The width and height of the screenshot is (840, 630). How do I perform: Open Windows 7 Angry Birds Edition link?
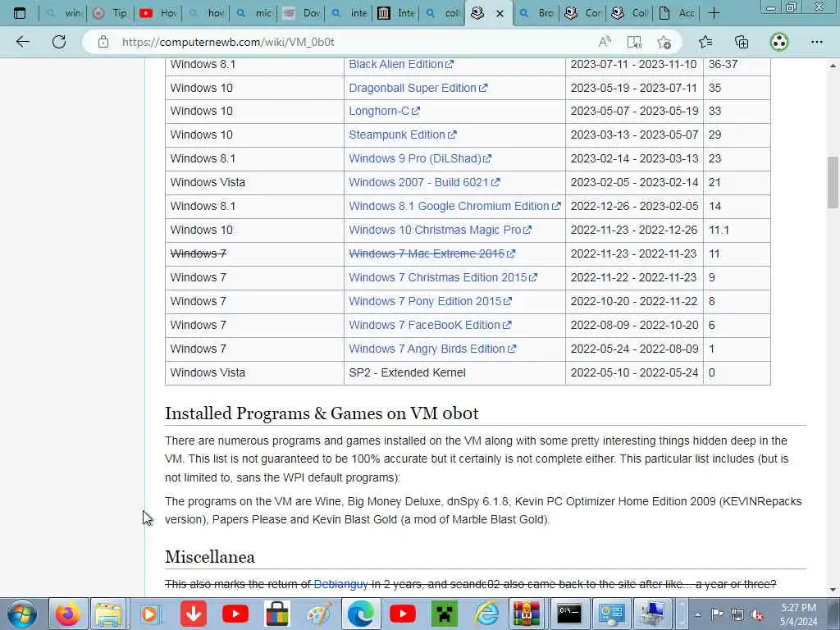pos(432,349)
